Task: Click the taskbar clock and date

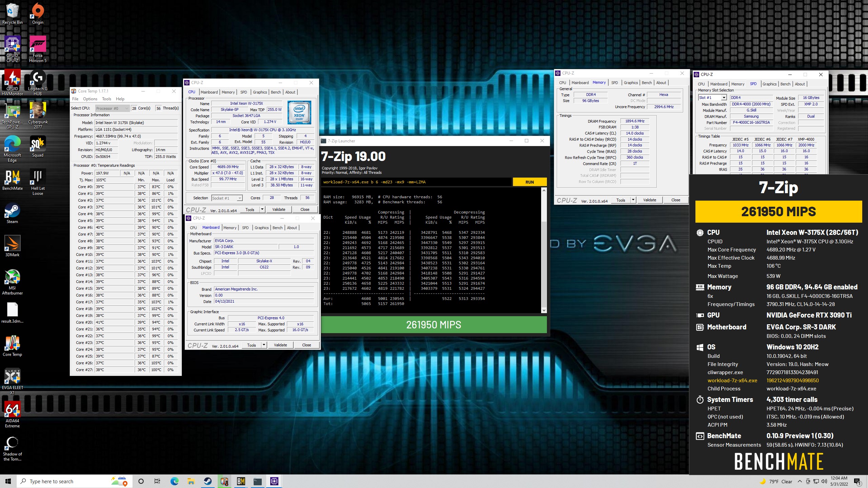Action: 839,481
